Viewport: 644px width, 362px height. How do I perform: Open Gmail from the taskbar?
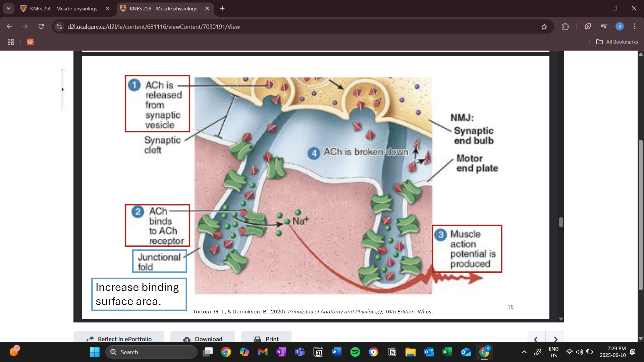(263, 352)
